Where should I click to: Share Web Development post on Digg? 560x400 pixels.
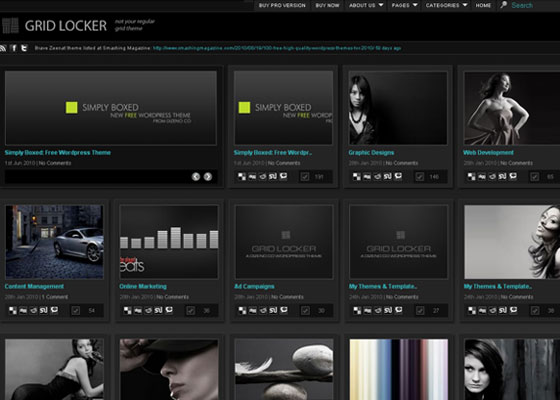coord(482,176)
